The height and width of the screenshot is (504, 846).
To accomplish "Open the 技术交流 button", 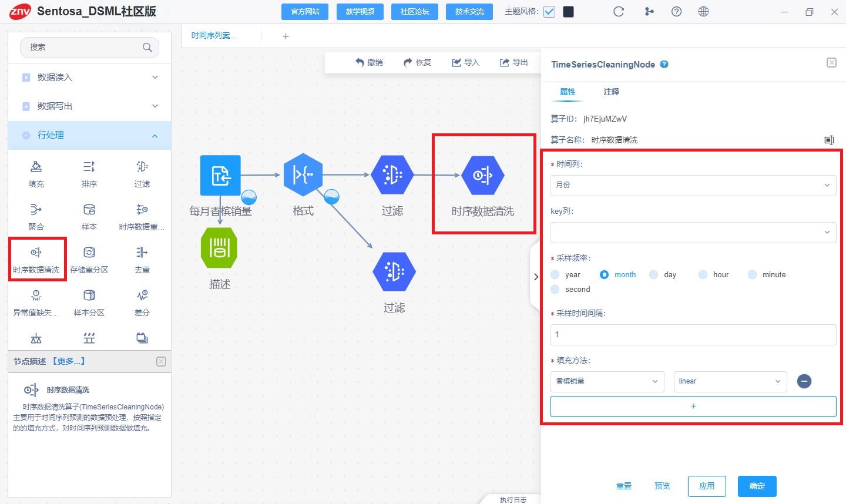I will [x=469, y=12].
